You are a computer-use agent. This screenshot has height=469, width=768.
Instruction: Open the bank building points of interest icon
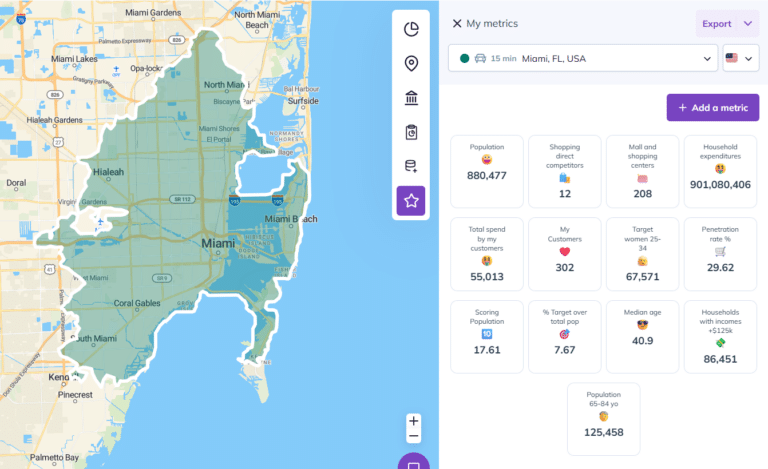[411, 98]
